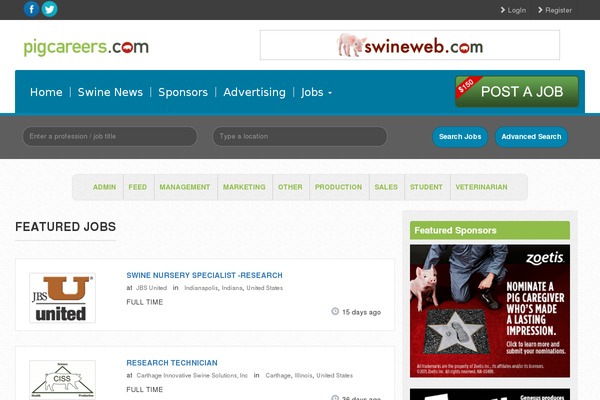Screen dimensions: 600x400
Task: Select the STUDENT category tab
Action: pyautogui.click(x=426, y=187)
